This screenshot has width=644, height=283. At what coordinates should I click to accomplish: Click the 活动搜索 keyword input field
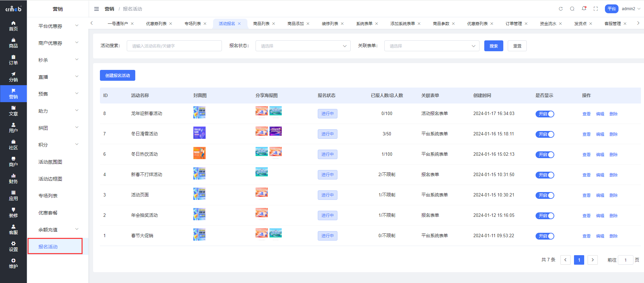pos(174,46)
